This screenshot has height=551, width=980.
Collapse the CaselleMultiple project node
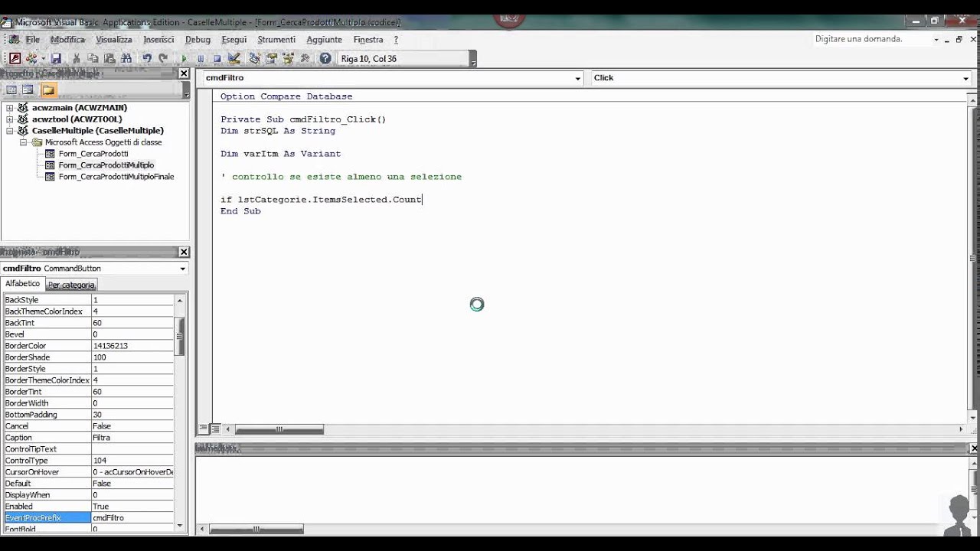[x=10, y=131]
